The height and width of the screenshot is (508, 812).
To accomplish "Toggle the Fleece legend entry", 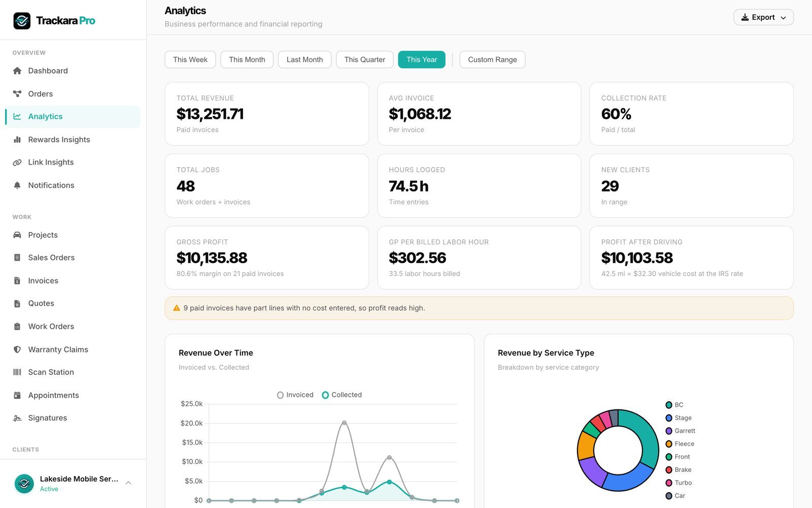I will (x=680, y=444).
